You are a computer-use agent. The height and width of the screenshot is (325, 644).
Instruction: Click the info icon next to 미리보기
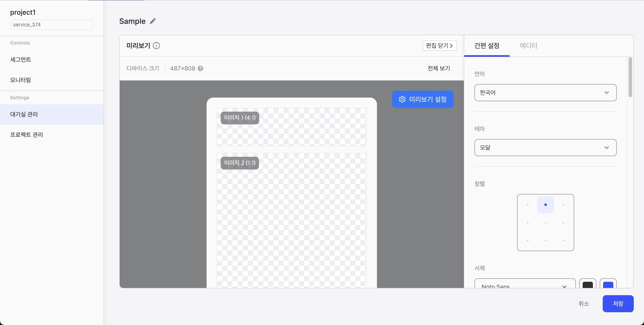point(157,46)
